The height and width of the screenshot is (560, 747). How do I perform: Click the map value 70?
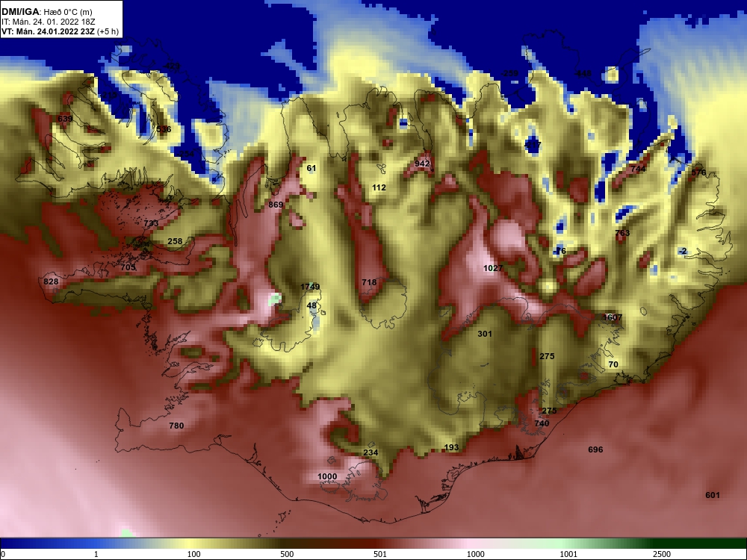[x=613, y=364]
